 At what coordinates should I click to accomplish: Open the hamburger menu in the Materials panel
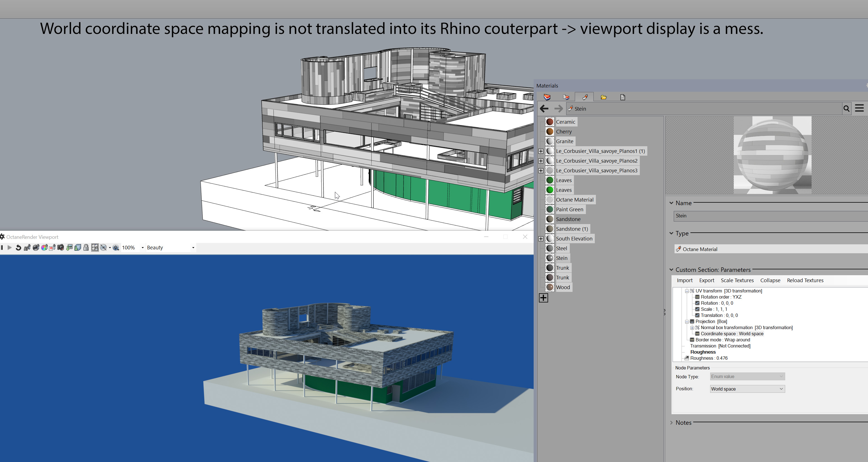(x=859, y=108)
